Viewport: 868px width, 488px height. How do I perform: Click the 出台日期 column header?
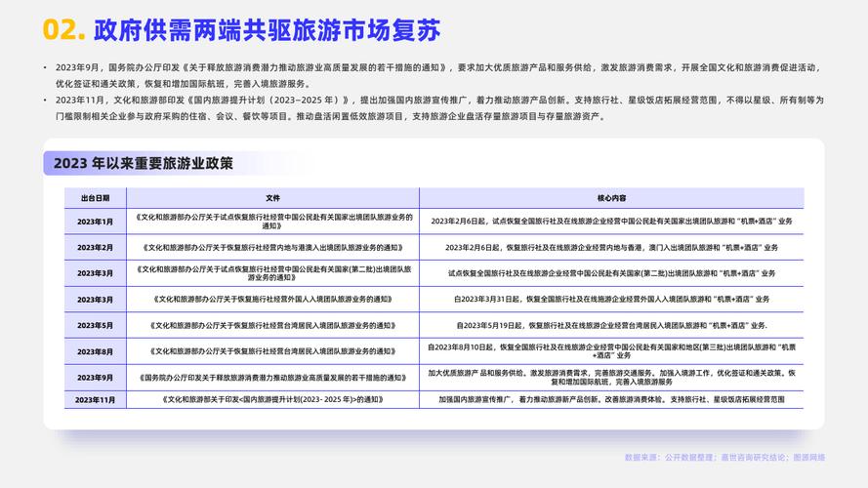tap(96, 198)
